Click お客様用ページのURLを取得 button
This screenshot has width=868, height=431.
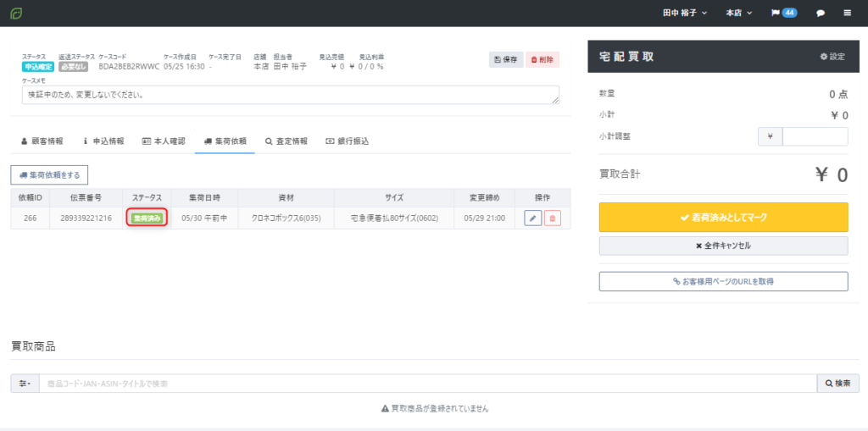[x=724, y=281]
